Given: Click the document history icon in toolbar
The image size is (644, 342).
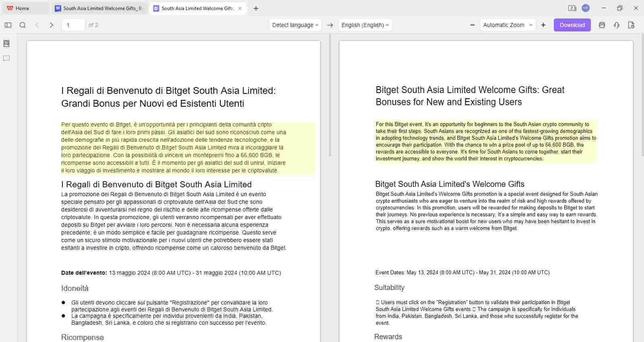Looking at the screenshot, I should click(631, 25).
